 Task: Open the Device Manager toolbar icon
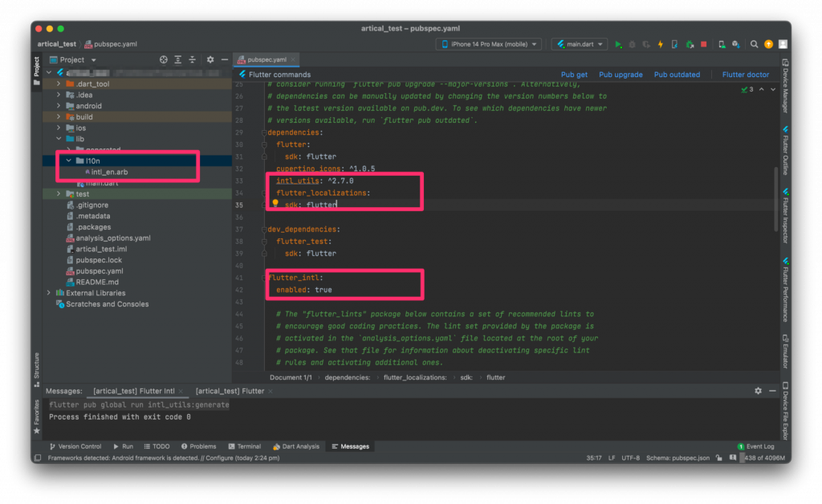722,44
